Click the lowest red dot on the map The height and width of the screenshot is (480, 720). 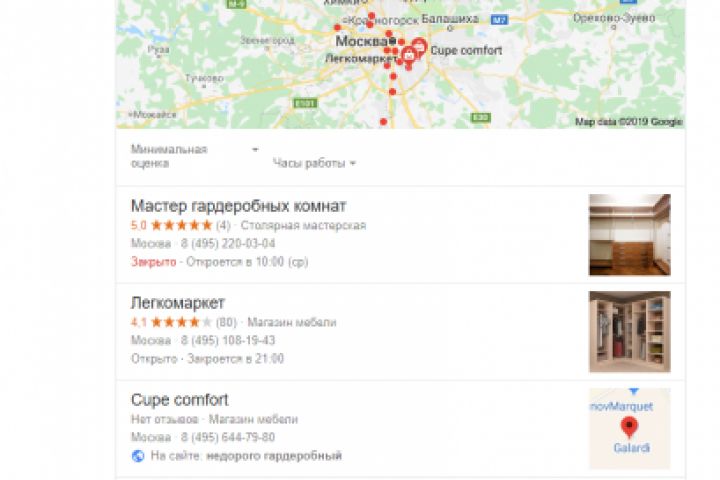click(383, 122)
